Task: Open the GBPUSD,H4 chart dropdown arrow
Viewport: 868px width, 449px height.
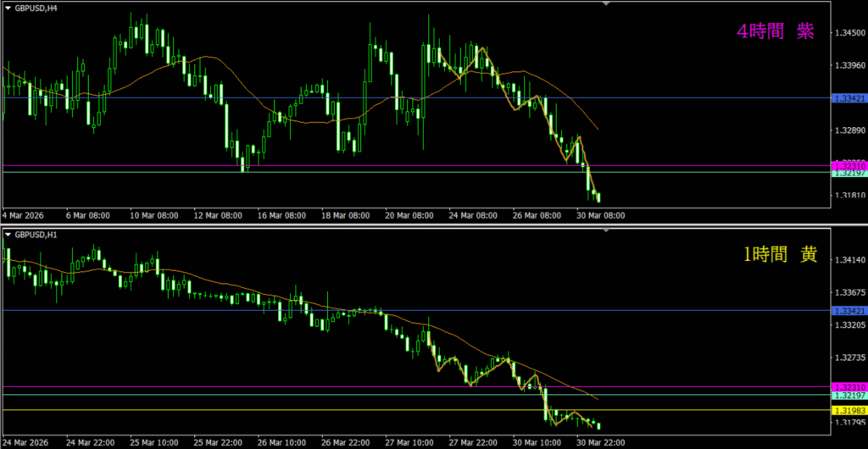Action: point(8,9)
